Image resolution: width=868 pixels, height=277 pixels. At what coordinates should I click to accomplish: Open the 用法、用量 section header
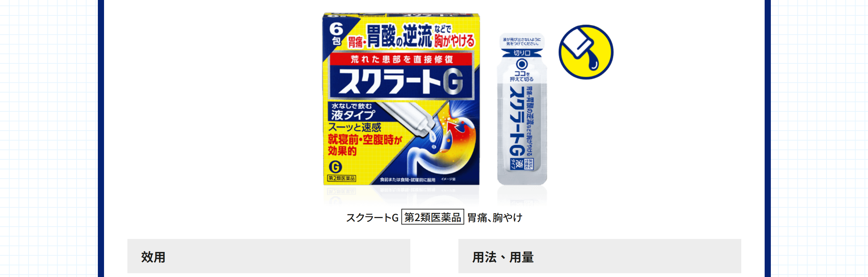coord(599,256)
